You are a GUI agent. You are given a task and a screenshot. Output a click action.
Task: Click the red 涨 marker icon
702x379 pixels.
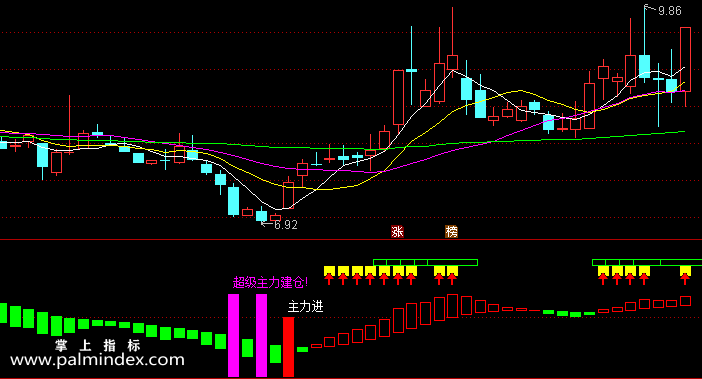(x=397, y=231)
